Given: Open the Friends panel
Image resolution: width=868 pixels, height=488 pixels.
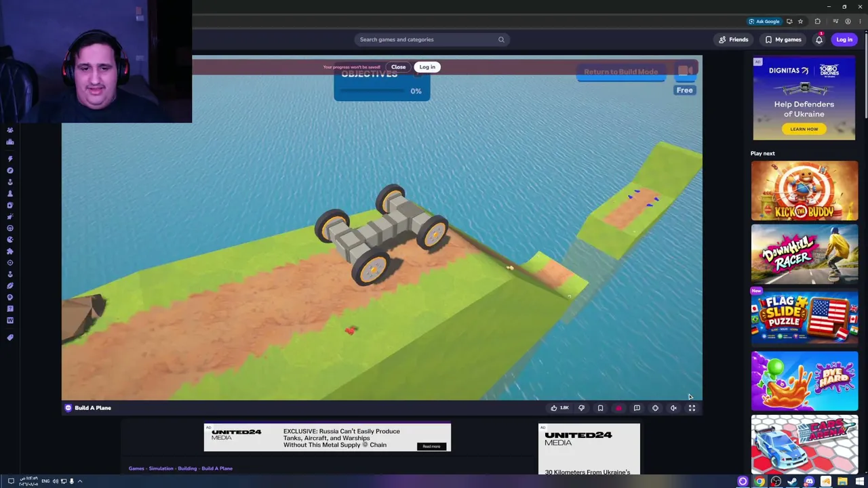Looking at the screenshot, I should 734,39.
